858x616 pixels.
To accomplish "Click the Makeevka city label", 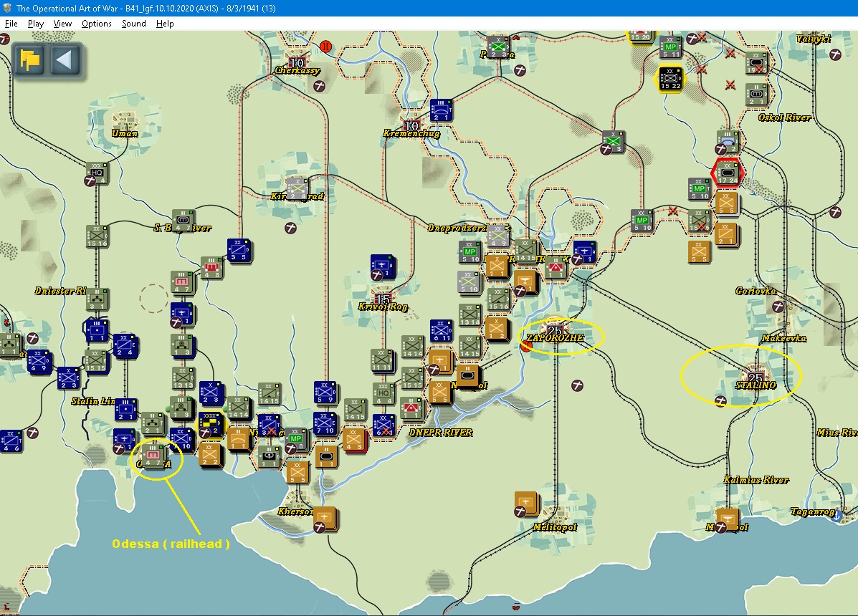I will (x=783, y=338).
